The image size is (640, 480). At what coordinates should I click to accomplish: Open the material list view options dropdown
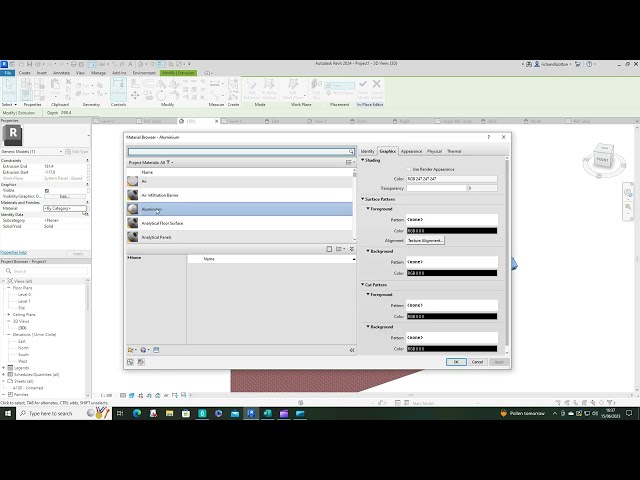[x=350, y=162]
